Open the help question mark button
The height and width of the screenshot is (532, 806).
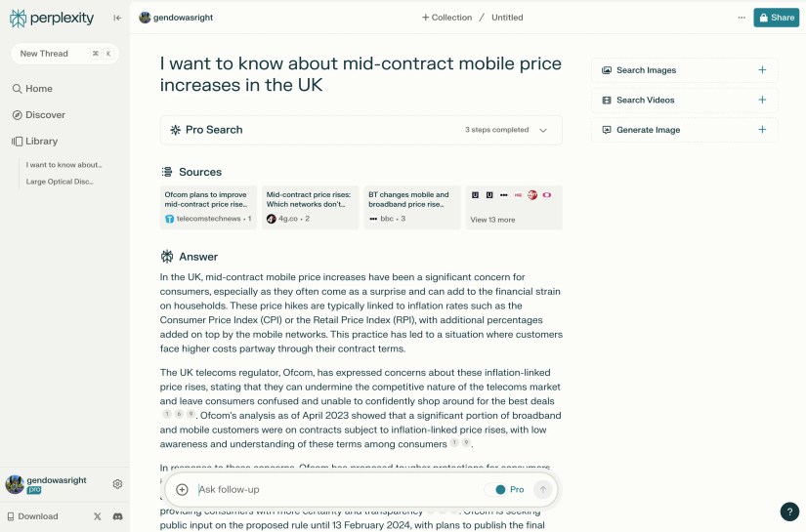(x=789, y=512)
